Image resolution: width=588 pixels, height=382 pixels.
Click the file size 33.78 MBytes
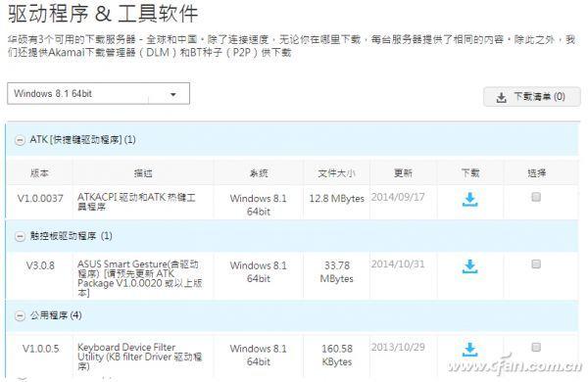(336, 272)
